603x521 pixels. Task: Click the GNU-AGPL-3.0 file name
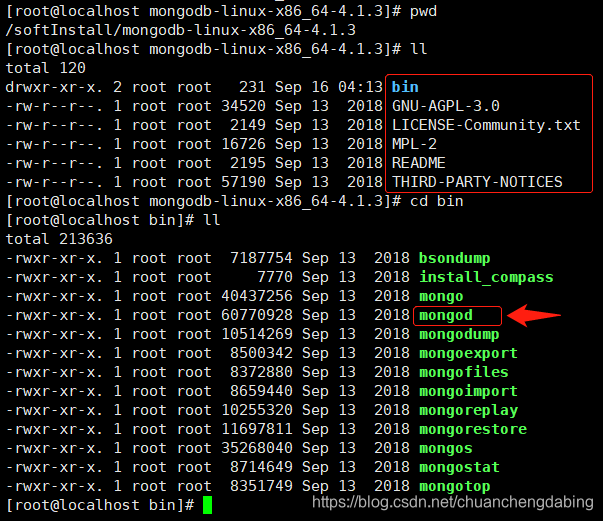point(445,106)
